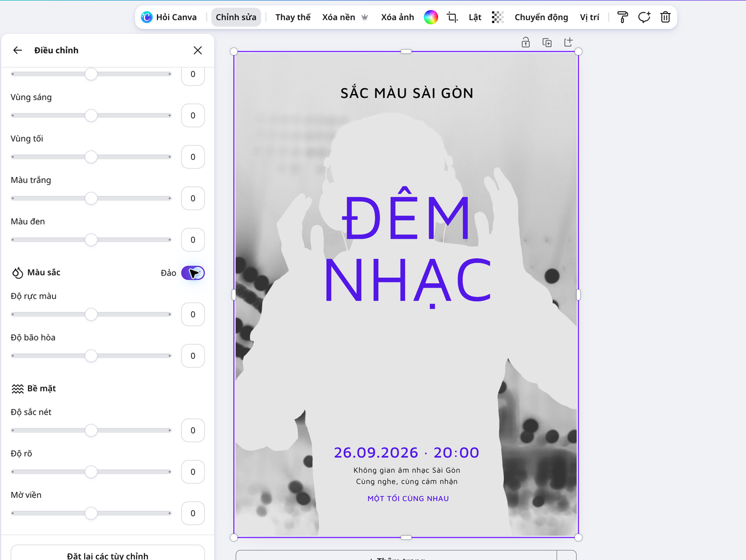Click the bottom-right corner resize handle

(578, 538)
